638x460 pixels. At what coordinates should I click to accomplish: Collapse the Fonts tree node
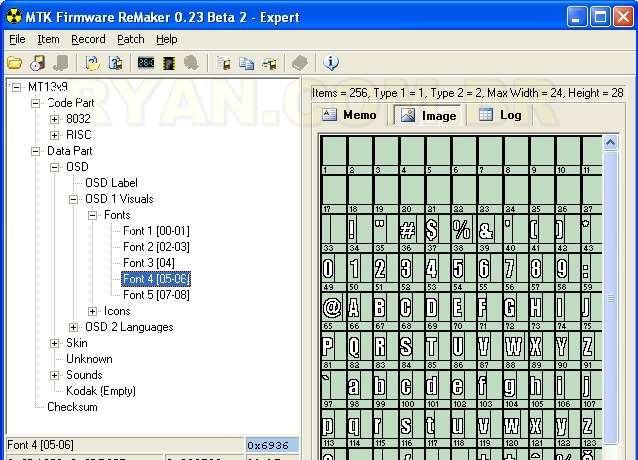[93, 215]
